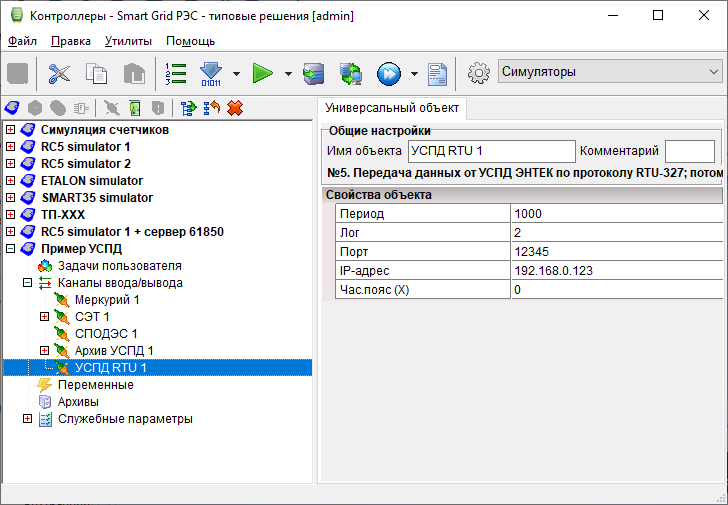Click the blue circle fast-forward icon

click(x=389, y=73)
